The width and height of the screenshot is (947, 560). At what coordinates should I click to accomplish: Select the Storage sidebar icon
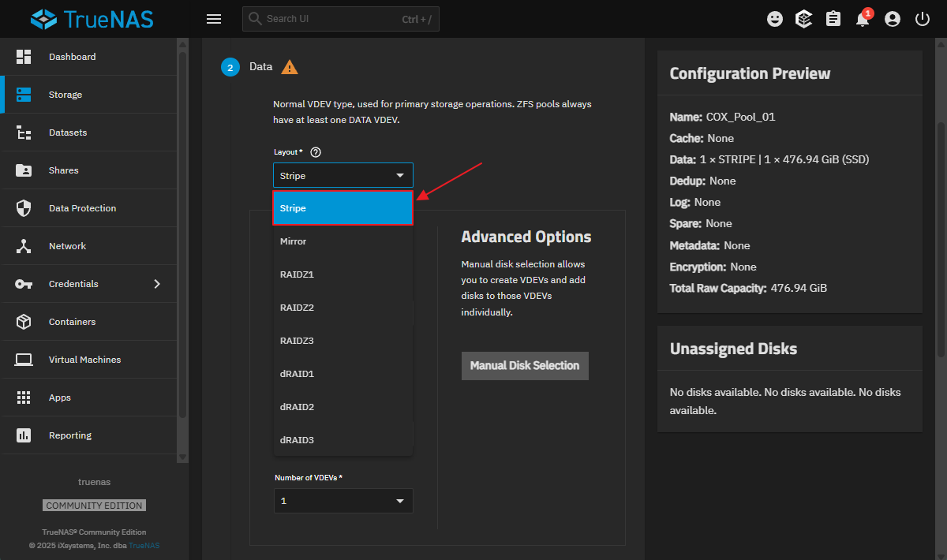[x=24, y=95]
